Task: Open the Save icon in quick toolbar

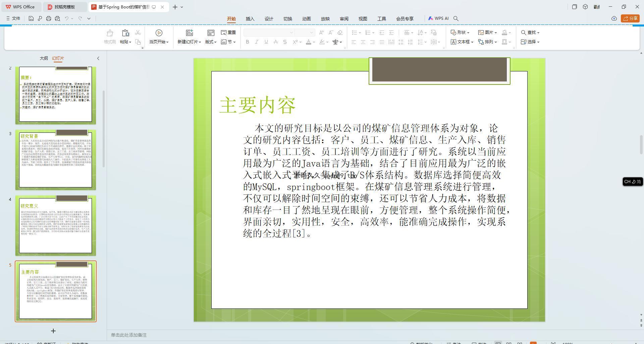Action: 31,18
